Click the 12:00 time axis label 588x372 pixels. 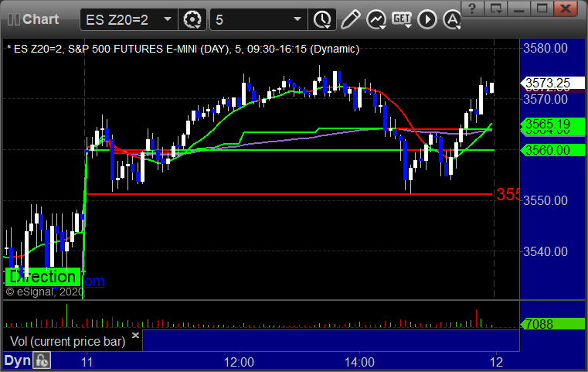[239, 362]
